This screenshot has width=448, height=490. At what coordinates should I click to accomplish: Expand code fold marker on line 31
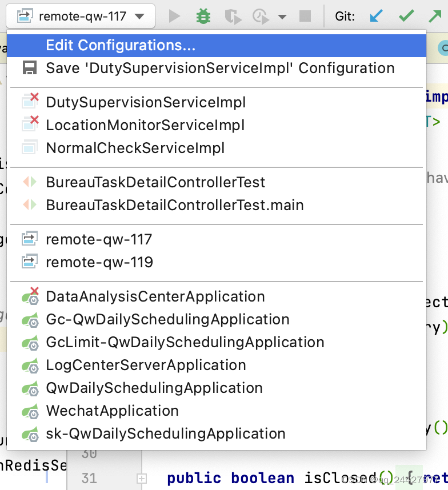[142, 478]
